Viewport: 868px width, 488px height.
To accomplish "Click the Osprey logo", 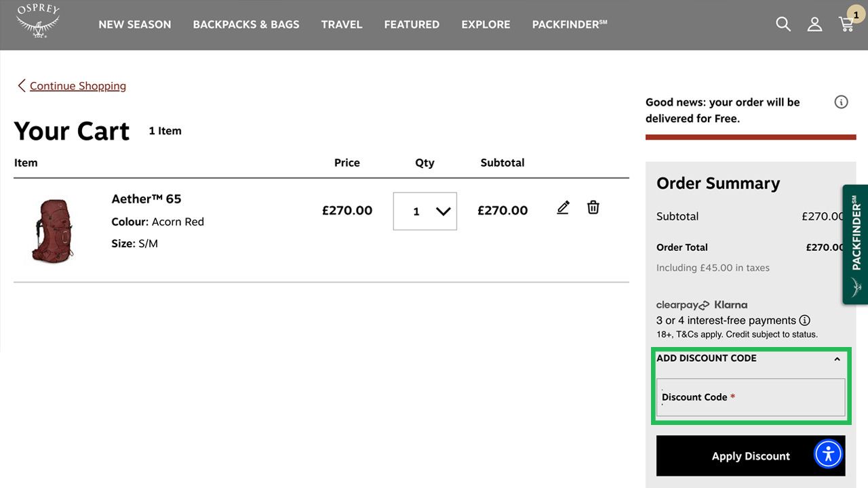I will (x=39, y=22).
